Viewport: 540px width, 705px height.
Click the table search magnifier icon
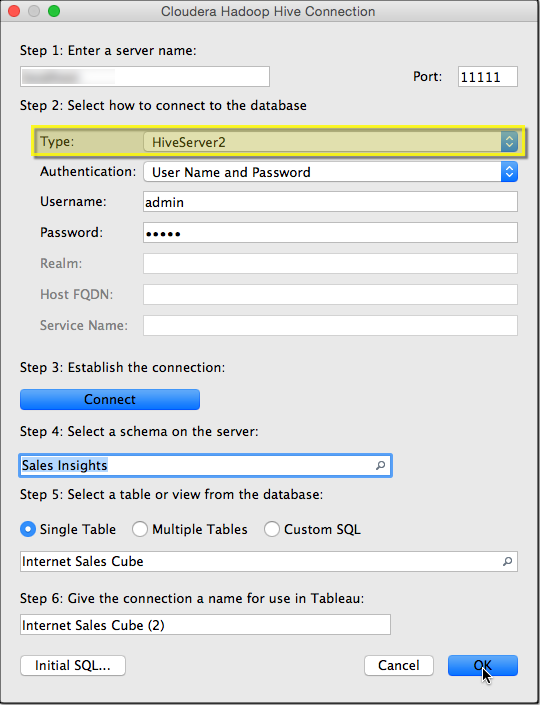pos(507,562)
